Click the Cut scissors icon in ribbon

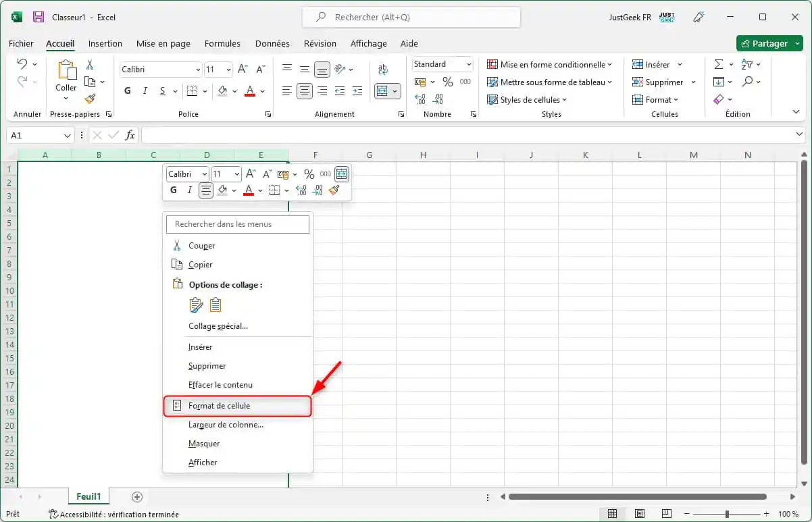[90, 65]
